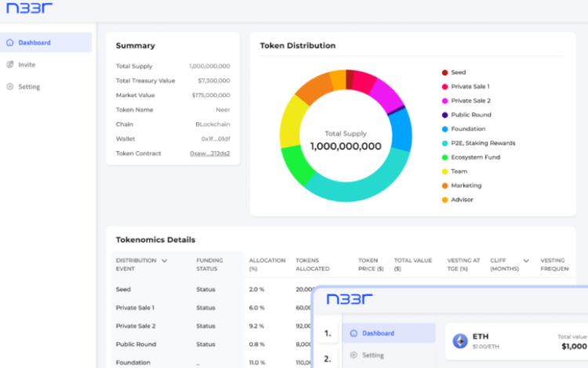Click the Dashboard home icon in sidebar
This screenshot has height=368, width=588.
pos(10,42)
